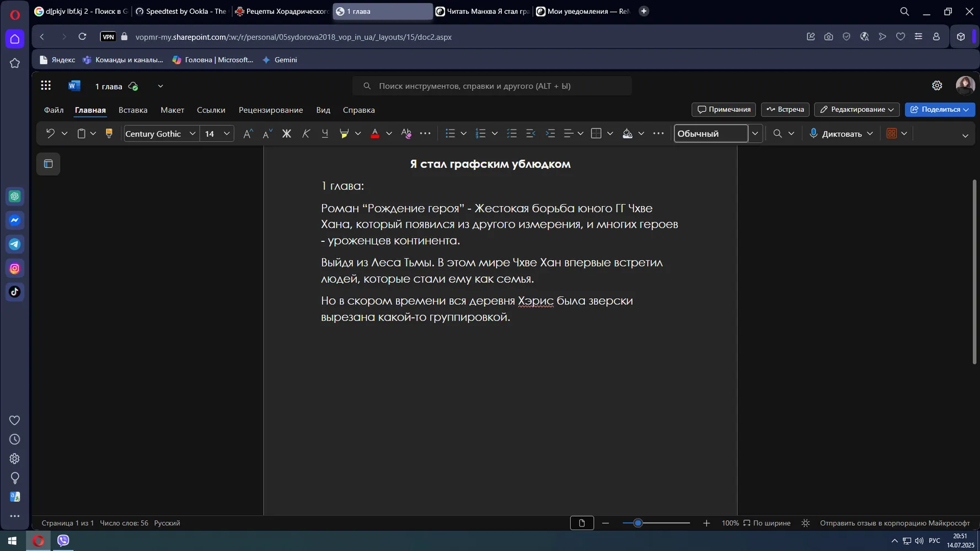Viewport: 980px width, 551px height.
Task: Expand the Century Gothic font dropdown
Action: (192, 133)
